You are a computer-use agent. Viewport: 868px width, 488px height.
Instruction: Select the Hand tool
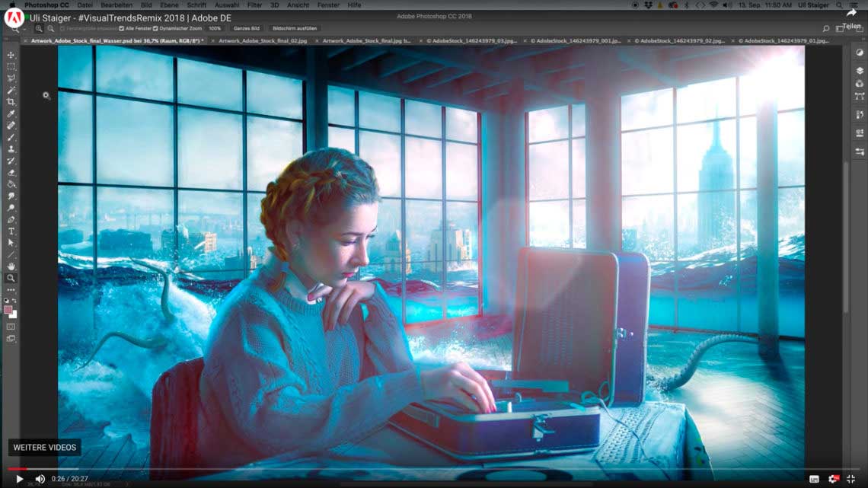tap(11, 266)
